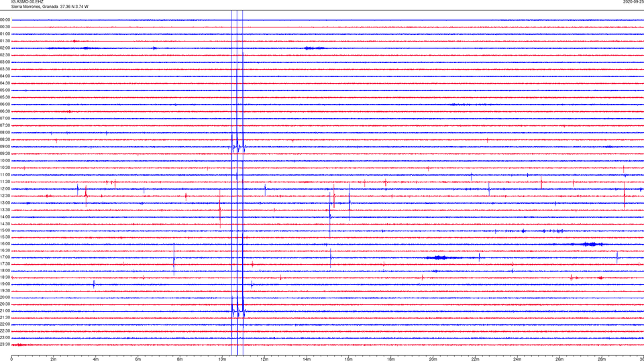Image resolution: width=644 pixels, height=362 pixels.
Task: Select the 18m axis tick label
Action: tap(390, 359)
